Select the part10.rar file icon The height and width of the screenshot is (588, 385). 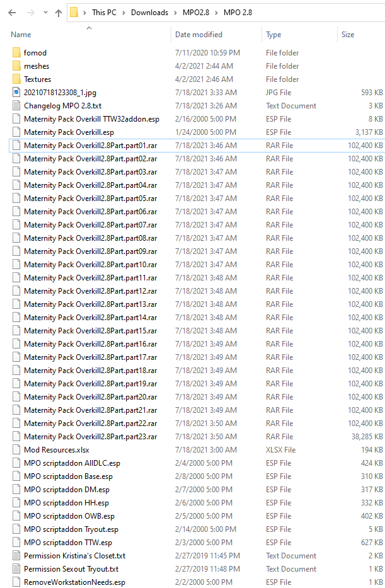[16, 264]
